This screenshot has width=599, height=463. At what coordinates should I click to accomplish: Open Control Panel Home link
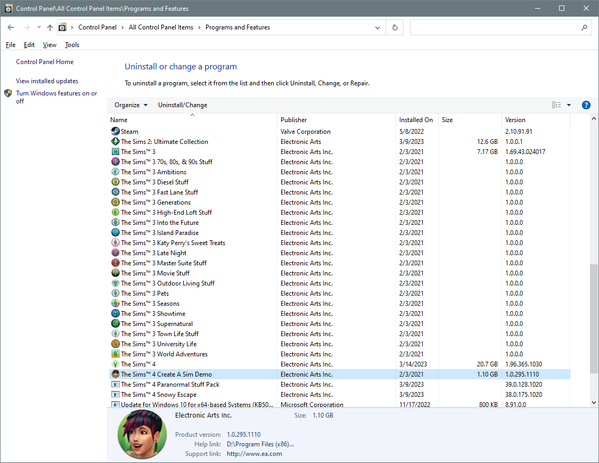tap(45, 62)
